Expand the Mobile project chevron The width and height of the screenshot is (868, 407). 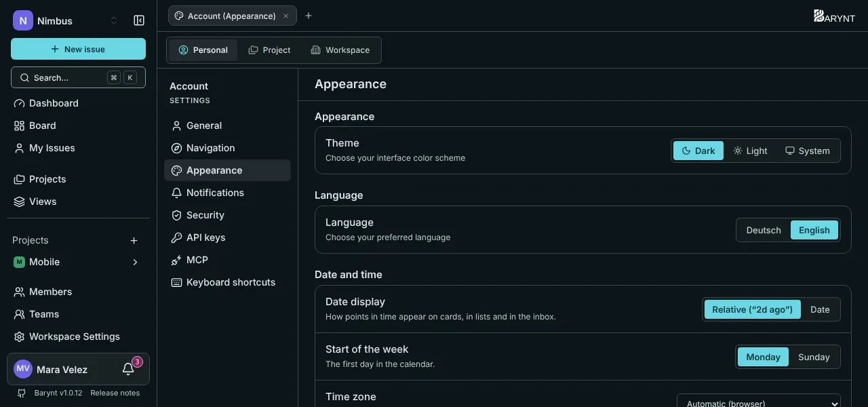(135, 262)
